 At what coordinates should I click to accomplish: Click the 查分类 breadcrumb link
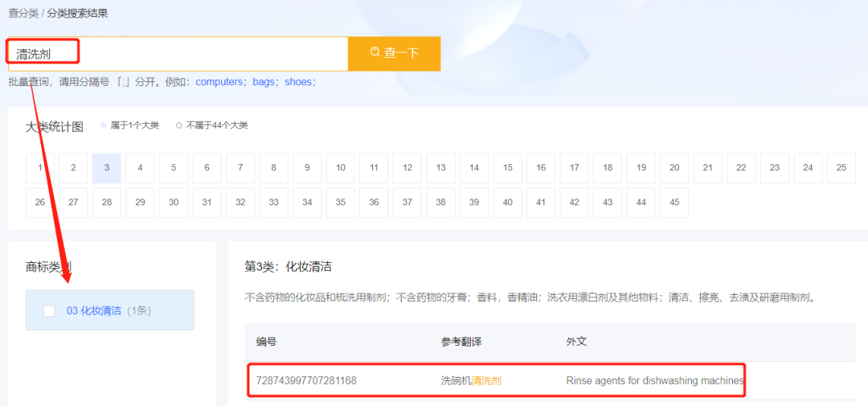[x=23, y=14]
